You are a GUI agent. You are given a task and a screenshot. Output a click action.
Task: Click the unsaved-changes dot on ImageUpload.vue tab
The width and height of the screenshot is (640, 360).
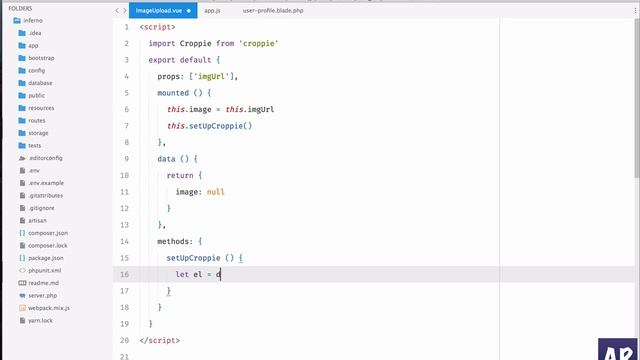pyautogui.click(x=189, y=11)
